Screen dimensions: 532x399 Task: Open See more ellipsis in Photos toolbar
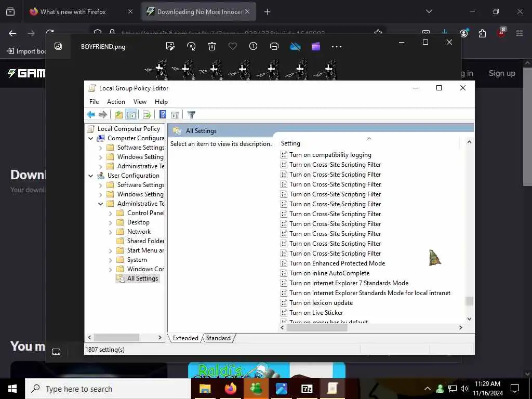[x=337, y=46]
